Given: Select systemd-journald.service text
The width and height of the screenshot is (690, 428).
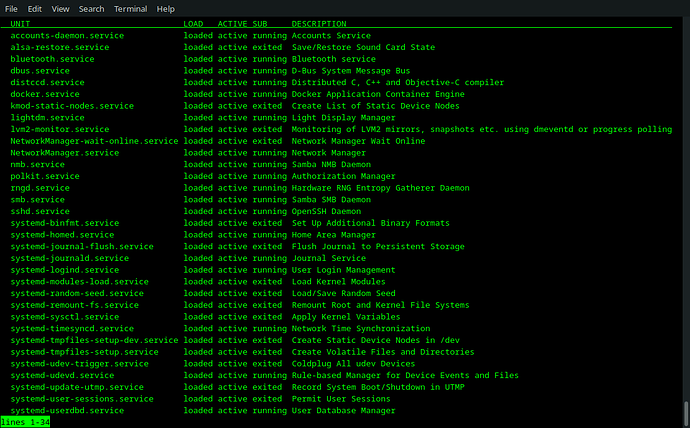Looking at the screenshot, I should [70, 258].
